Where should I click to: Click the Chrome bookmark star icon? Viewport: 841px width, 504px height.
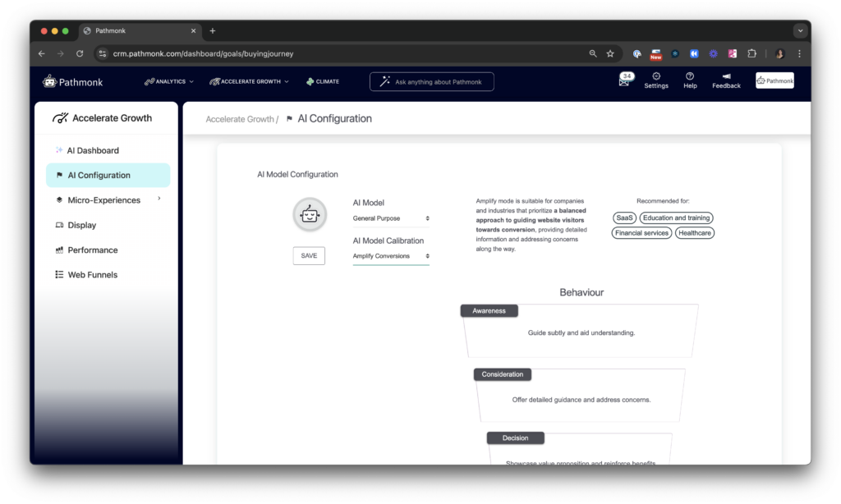[610, 53]
